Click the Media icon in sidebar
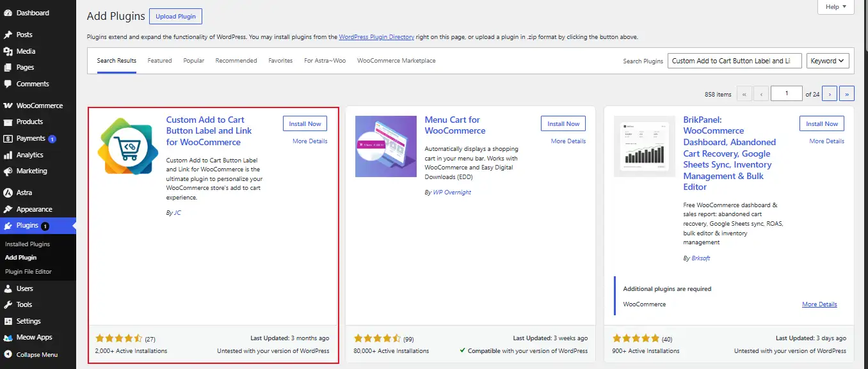 click(x=8, y=51)
